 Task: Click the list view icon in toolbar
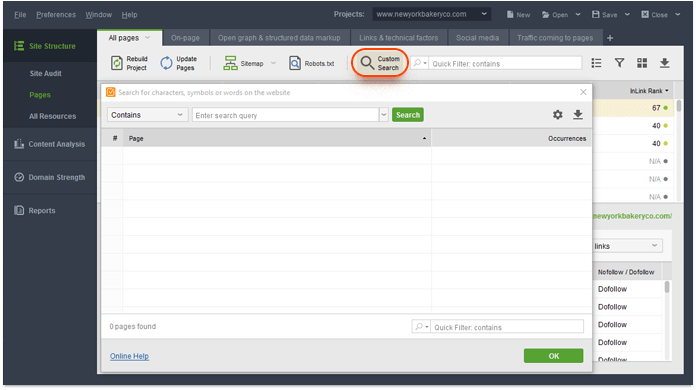597,63
